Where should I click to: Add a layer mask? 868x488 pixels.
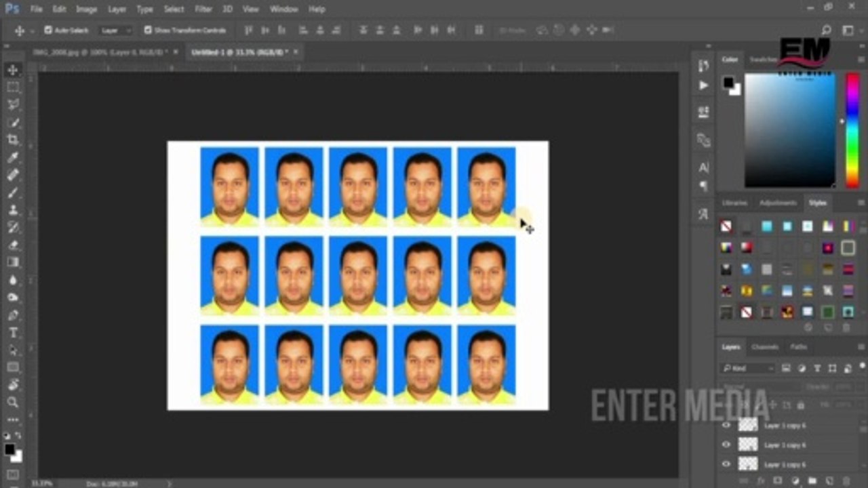tap(778, 481)
